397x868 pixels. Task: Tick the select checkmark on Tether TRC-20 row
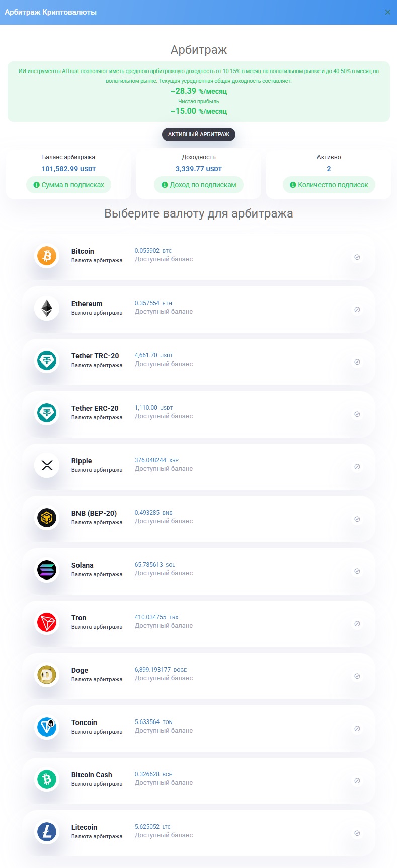357,362
